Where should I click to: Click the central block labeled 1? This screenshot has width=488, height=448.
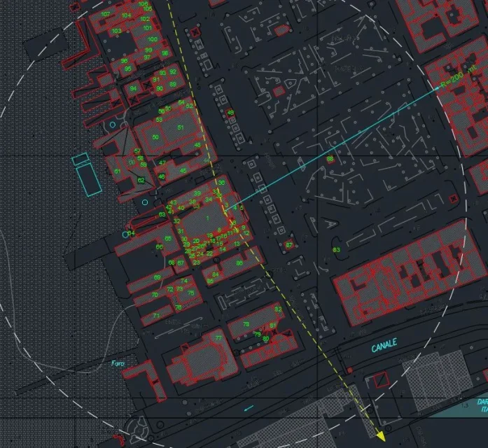tap(207, 218)
